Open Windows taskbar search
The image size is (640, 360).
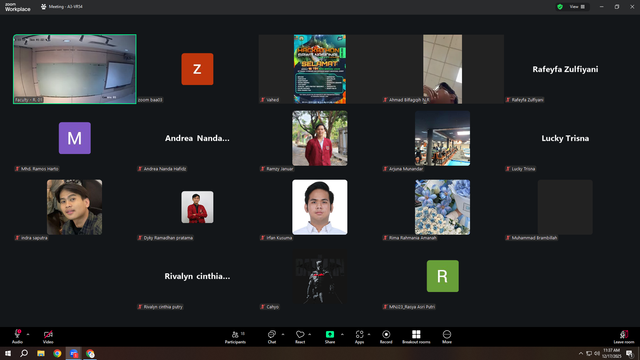coord(24,353)
